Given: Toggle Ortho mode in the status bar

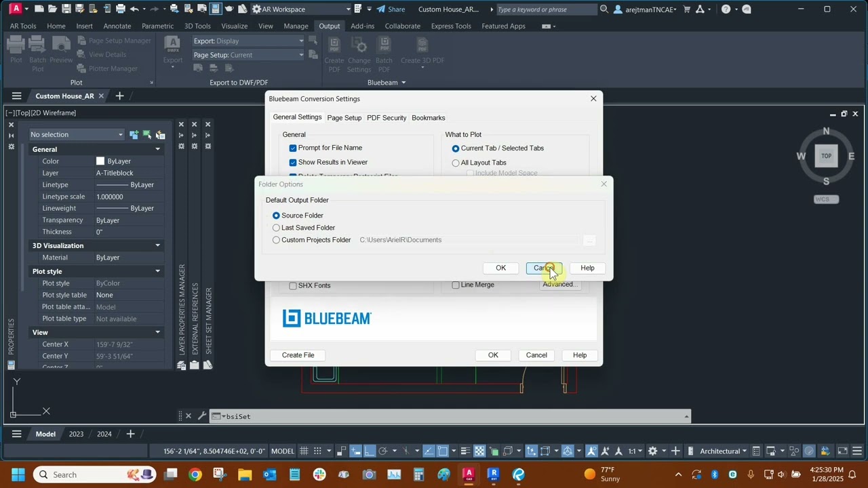Looking at the screenshot, I should tap(370, 451).
